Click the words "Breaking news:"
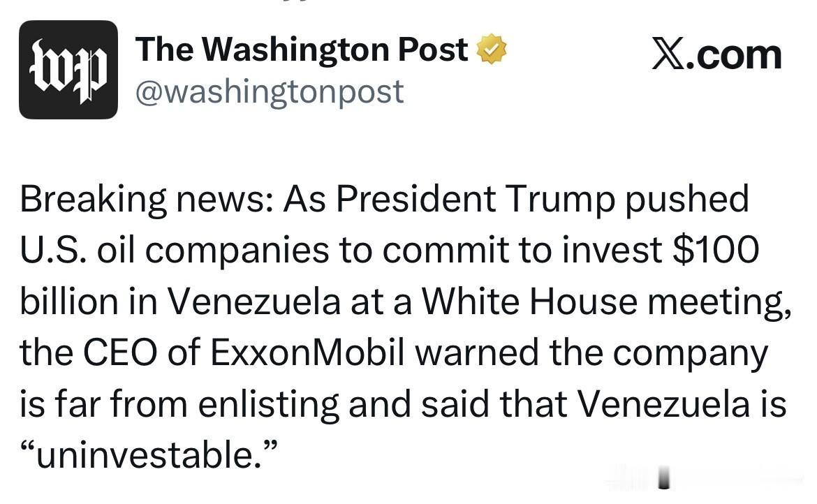Screen dimensions: 817x504 (147, 200)
